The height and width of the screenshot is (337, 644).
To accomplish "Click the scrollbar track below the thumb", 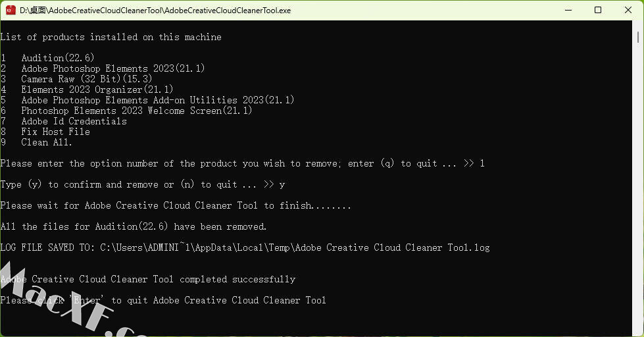I will click(x=638, y=185).
